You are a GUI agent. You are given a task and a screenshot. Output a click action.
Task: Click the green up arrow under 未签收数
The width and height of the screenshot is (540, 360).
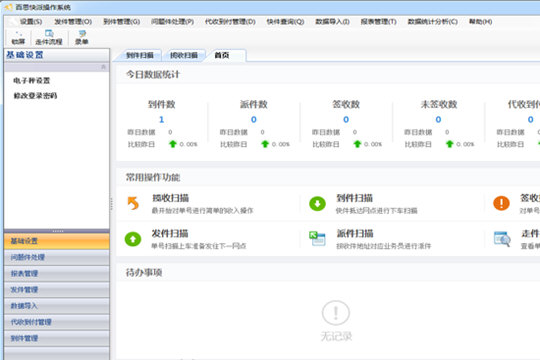pos(449,144)
